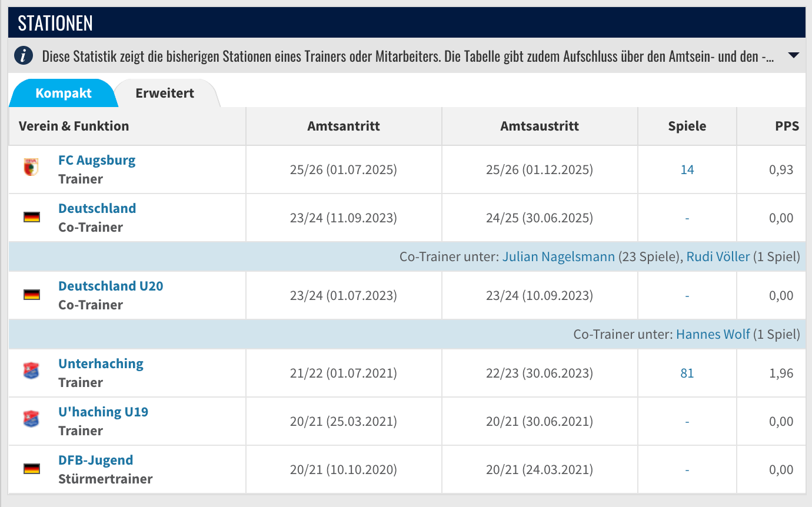Open the DFB-Jugend link
This screenshot has width=812, height=507.
tap(96, 460)
